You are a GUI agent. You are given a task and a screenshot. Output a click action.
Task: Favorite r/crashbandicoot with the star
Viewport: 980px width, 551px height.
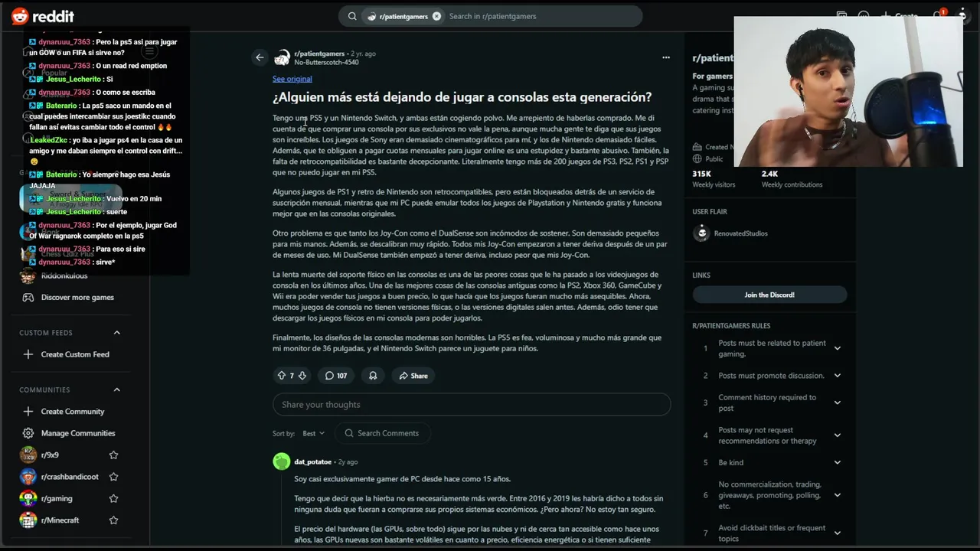[113, 477]
